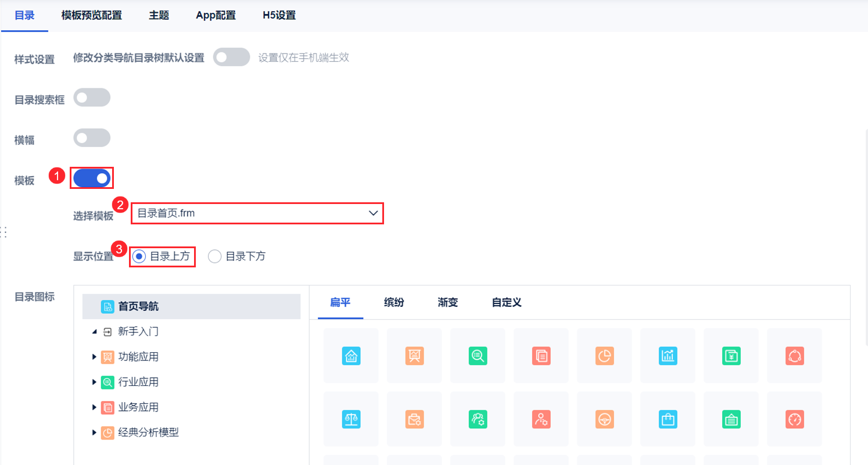Turn on the 目录搜索框 switch
Screen dimensions: 868x465
click(92, 97)
